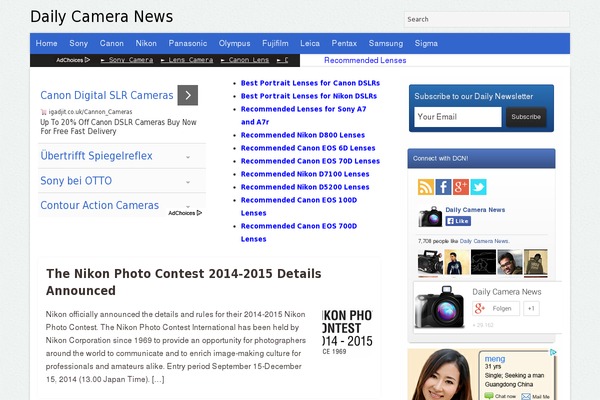The width and height of the screenshot is (600, 400).
Task: Open the Panasonic menu item
Action: tap(188, 43)
